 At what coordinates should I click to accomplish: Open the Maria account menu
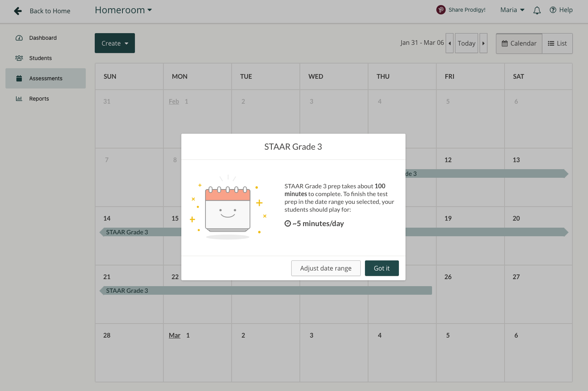(512, 10)
